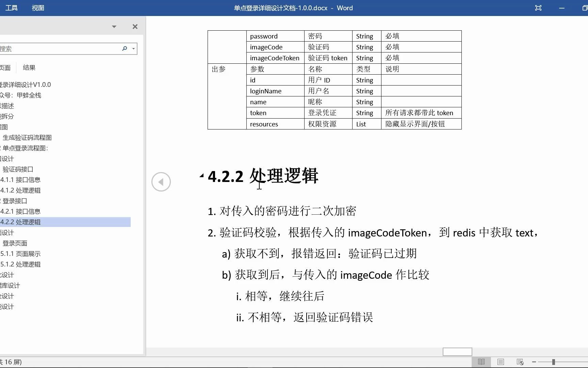Click text 获取不到，报错返回
The height and width of the screenshot is (368, 588).
(x=288, y=254)
